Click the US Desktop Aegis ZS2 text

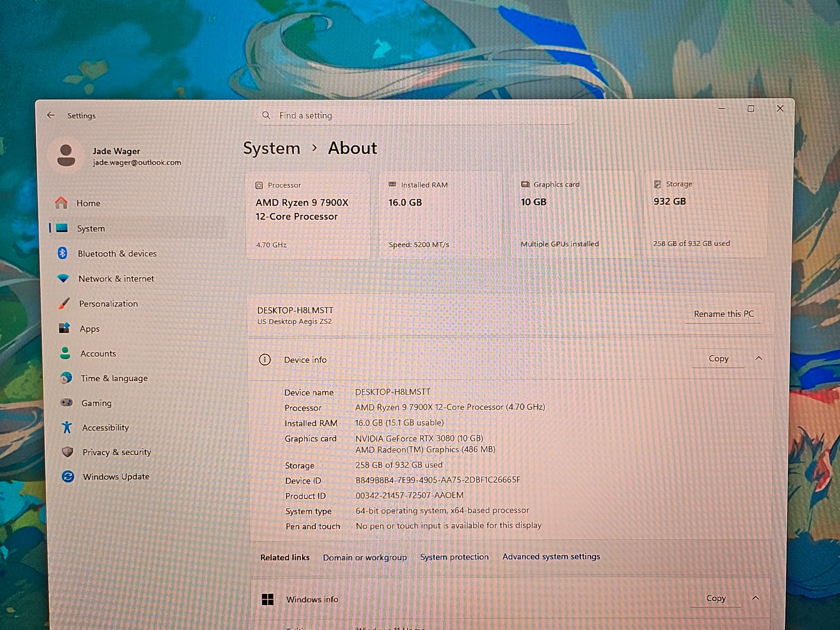click(294, 322)
